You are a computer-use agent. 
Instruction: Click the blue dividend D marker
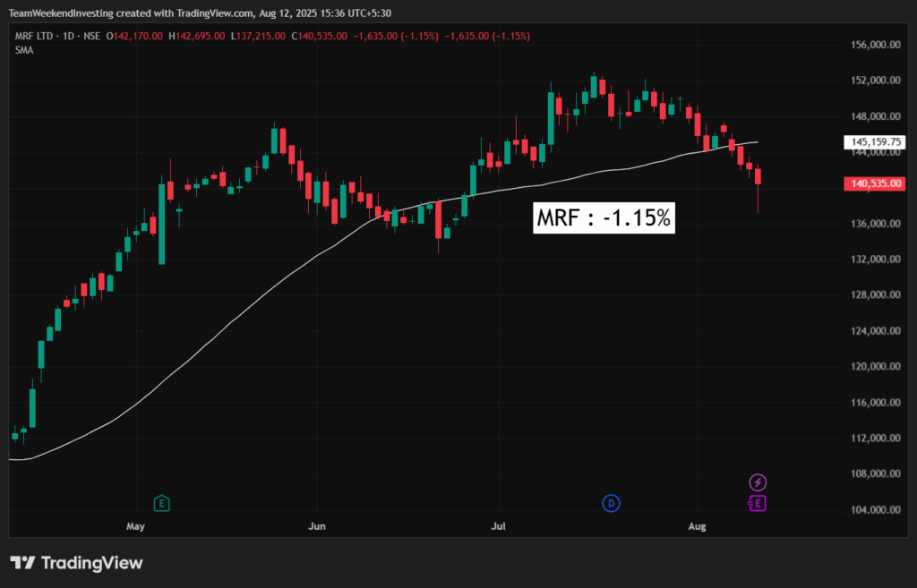coord(611,503)
